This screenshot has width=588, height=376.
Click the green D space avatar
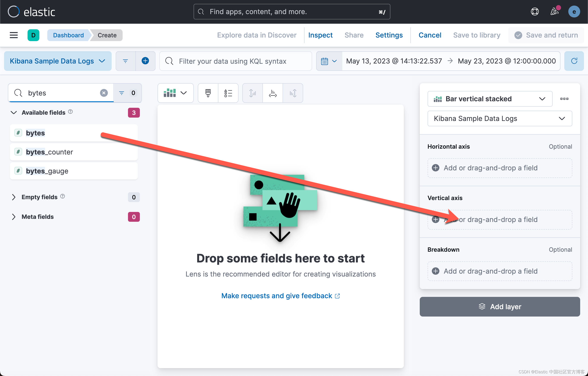click(34, 35)
